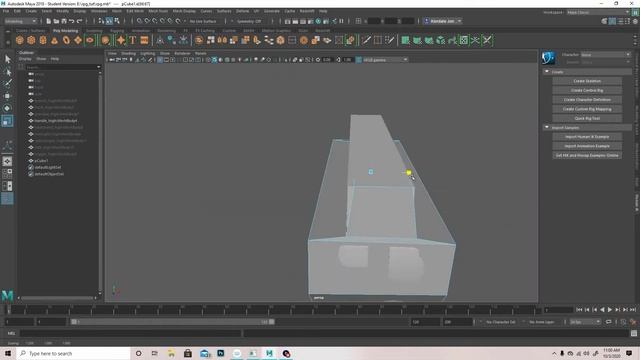Click the New Scene icon
Viewport: 640px width, 360px height.
tap(49, 21)
